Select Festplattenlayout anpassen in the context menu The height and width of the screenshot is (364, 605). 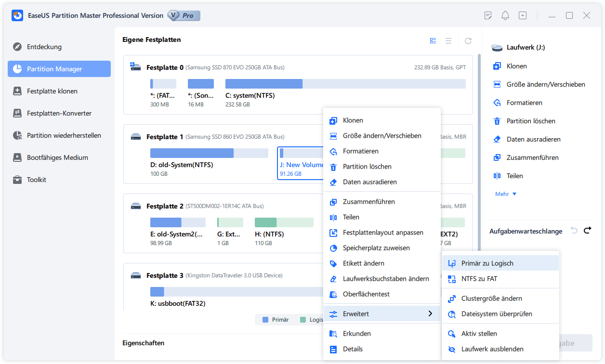(382, 233)
